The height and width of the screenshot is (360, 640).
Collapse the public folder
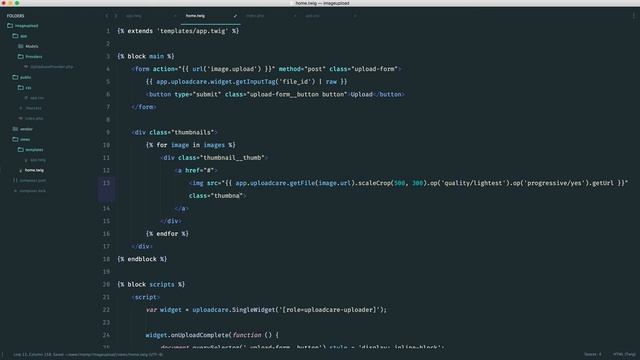pos(22,77)
